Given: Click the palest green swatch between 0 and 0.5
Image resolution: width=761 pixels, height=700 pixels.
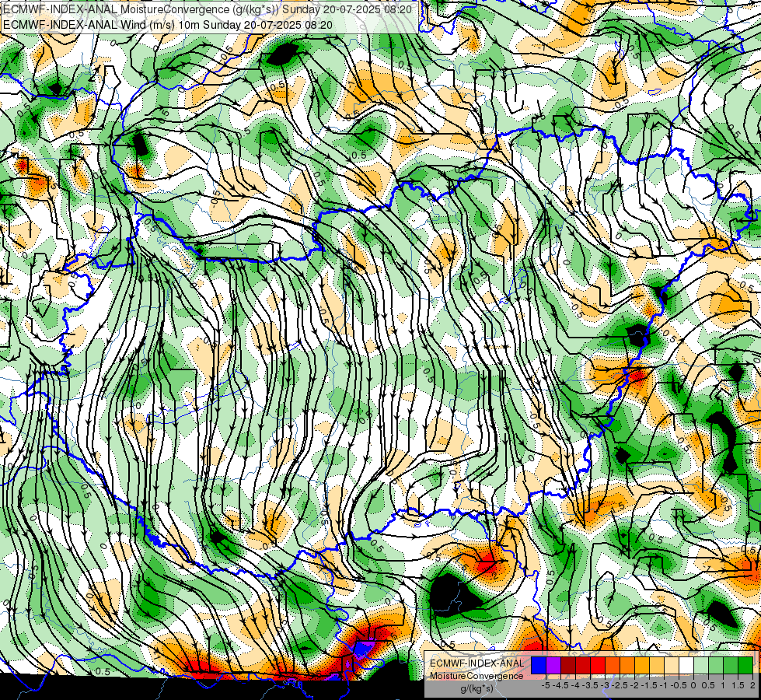Looking at the screenshot, I should (701, 665).
